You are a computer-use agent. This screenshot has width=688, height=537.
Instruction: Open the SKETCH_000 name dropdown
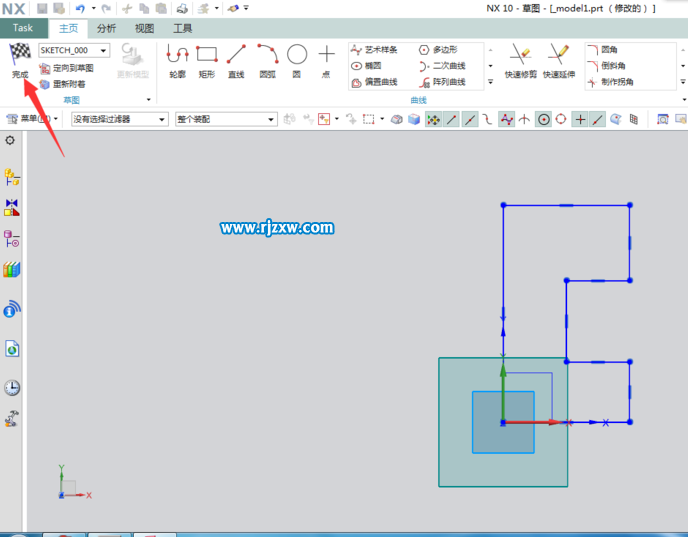point(74,50)
